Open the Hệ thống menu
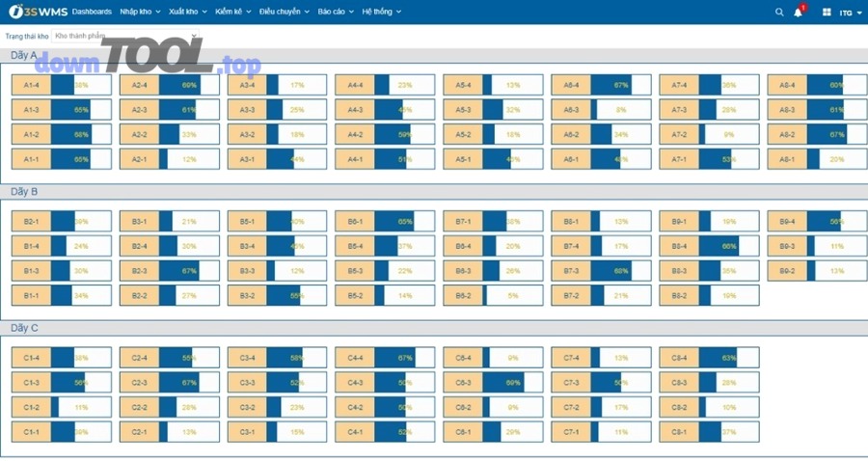868x461 pixels. tap(381, 12)
